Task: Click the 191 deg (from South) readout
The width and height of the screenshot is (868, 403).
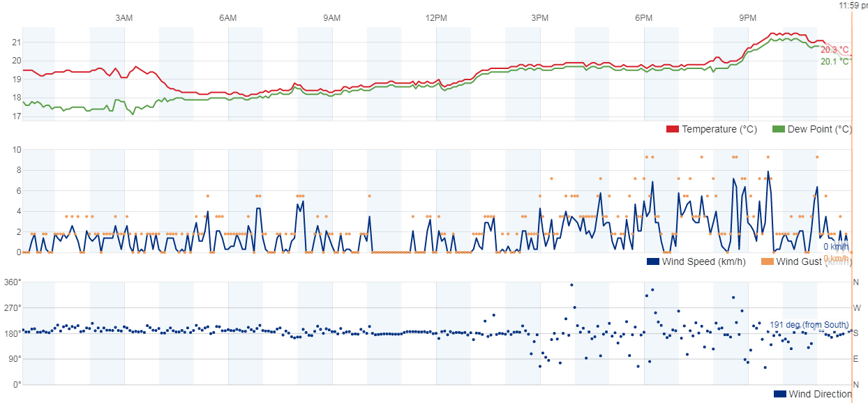Action: tap(809, 325)
